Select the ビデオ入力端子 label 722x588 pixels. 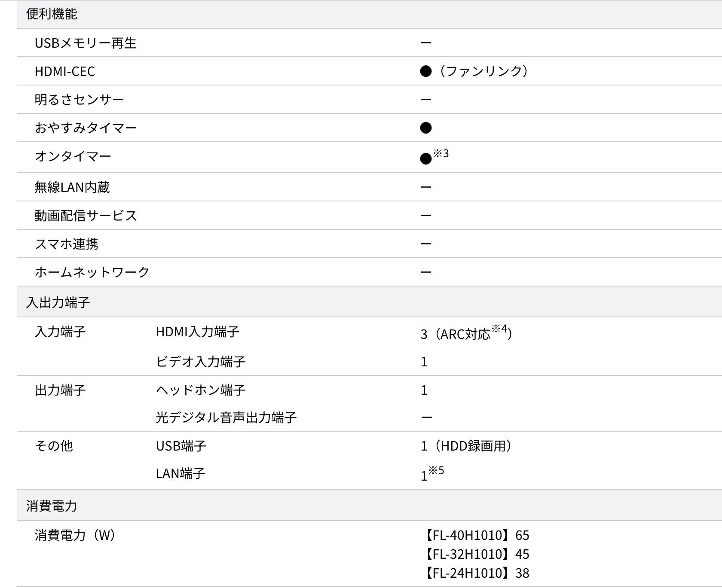[201, 362]
